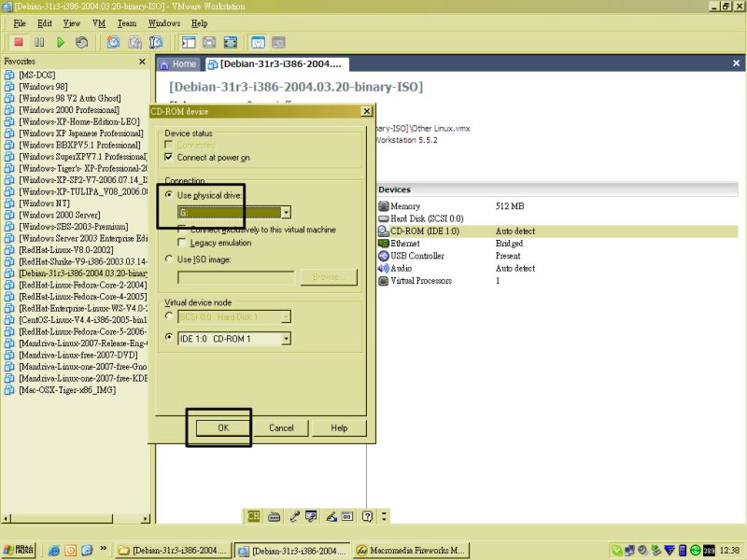This screenshot has height=560, width=747.
Task: Open the Start button on the taskbar
Action: pos(19,550)
